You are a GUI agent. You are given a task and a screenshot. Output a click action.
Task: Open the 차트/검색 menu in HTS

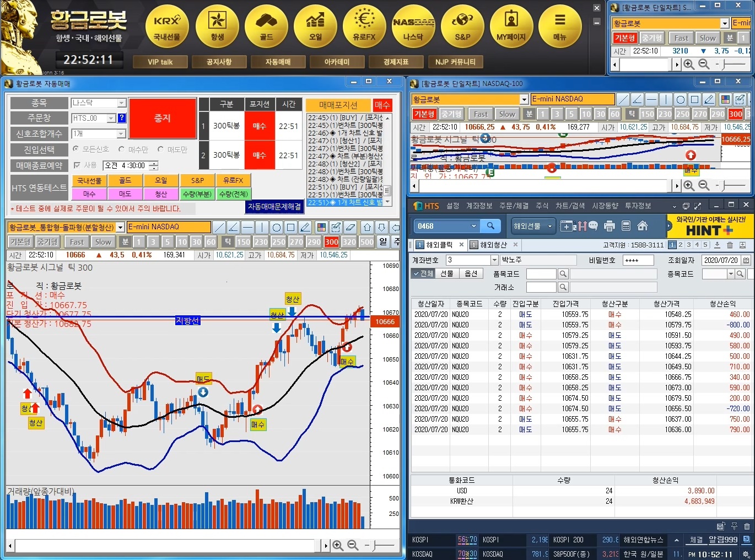570,206
